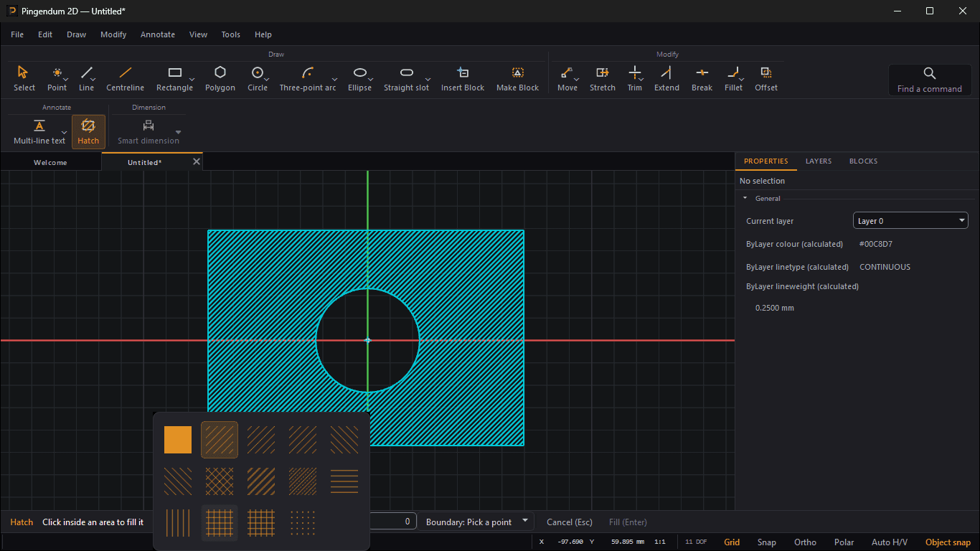Image resolution: width=980 pixels, height=551 pixels.
Task: Toggle Snap mode in status bar
Action: pos(766,542)
